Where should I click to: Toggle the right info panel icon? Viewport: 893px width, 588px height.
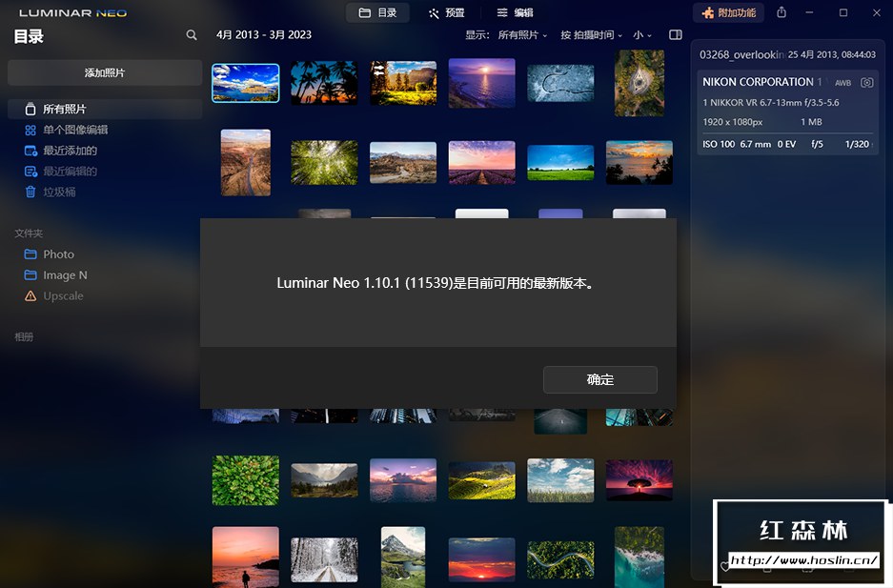(x=676, y=34)
